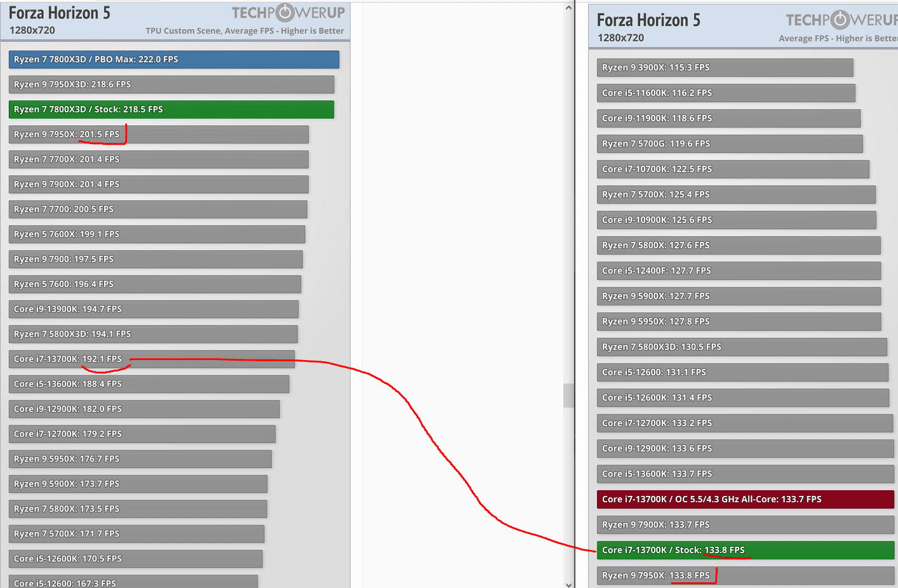Select the Core i9-13900K: 194.7 FPS bar

pyautogui.click(x=154, y=309)
